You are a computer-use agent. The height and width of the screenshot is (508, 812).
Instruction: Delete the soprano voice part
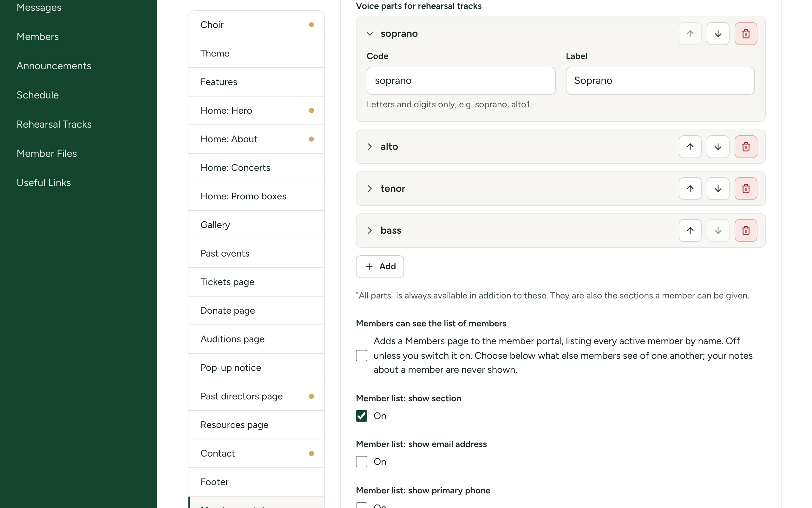point(746,34)
